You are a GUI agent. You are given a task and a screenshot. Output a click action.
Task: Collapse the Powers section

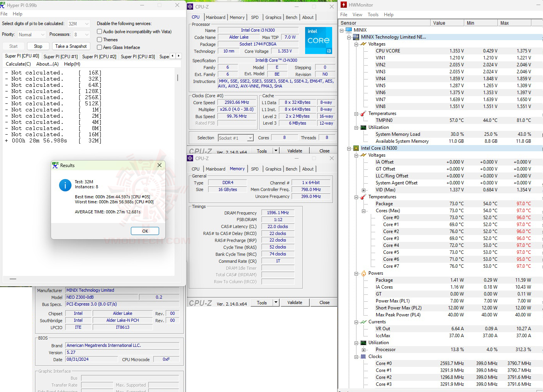(356, 273)
